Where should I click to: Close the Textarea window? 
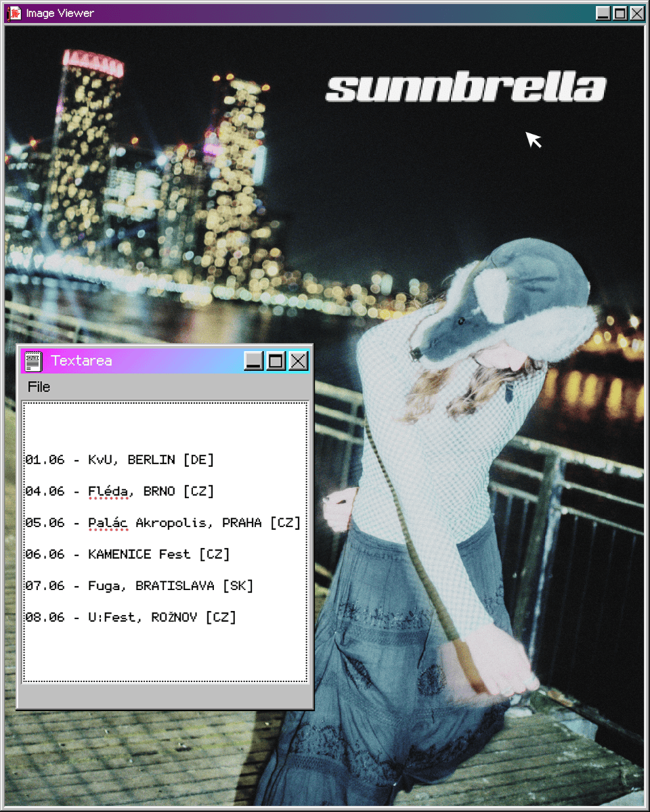click(x=299, y=361)
